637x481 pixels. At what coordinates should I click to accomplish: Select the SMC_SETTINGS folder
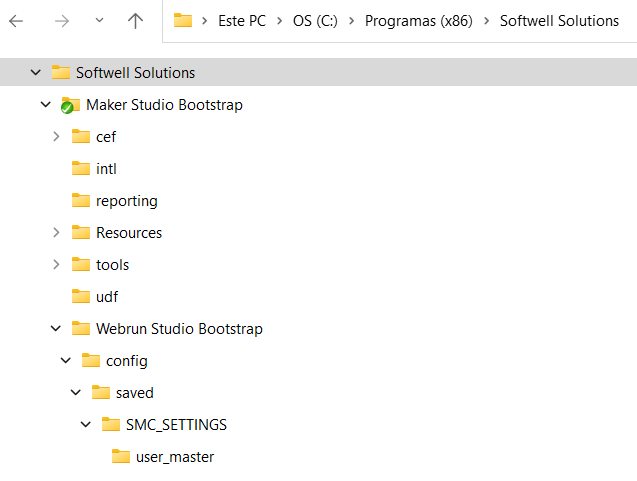pyautogui.click(x=176, y=424)
